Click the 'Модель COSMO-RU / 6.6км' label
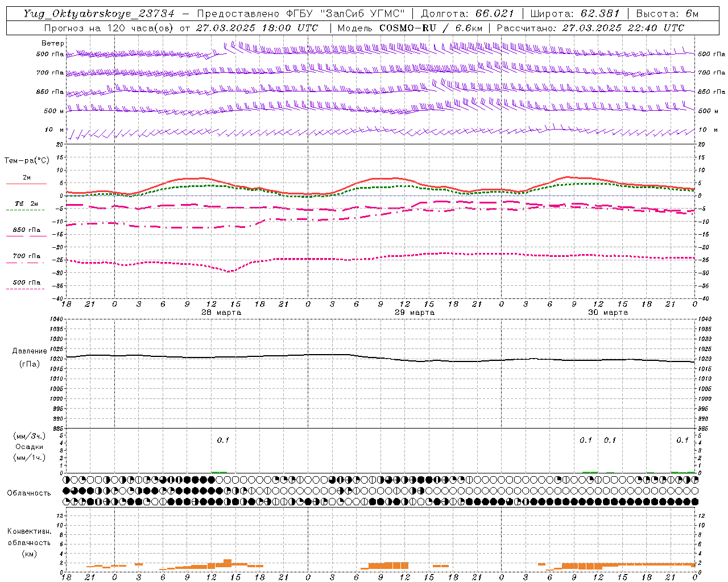Image resolution: width=728 pixels, height=582 pixels. coord(410,28)
